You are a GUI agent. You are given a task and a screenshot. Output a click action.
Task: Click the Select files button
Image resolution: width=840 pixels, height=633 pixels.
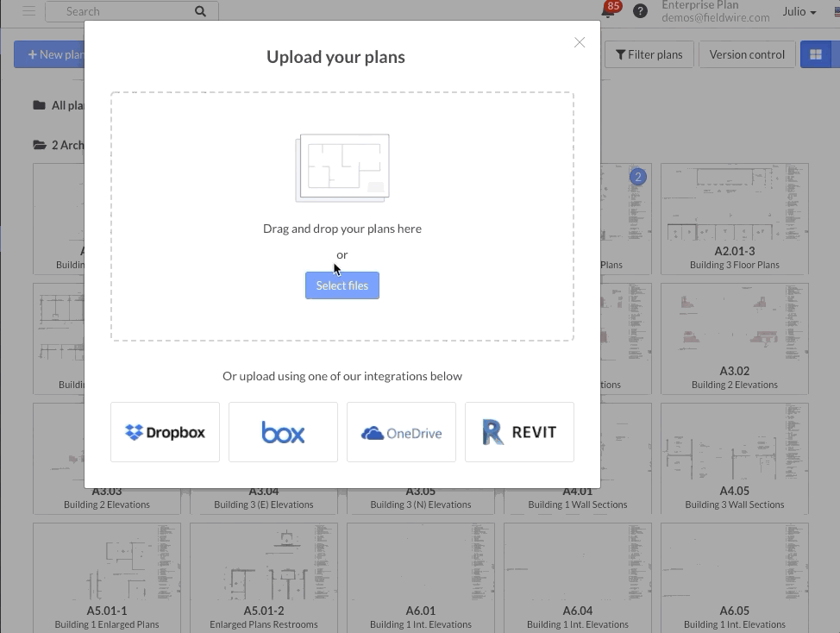tap(342, 285)
